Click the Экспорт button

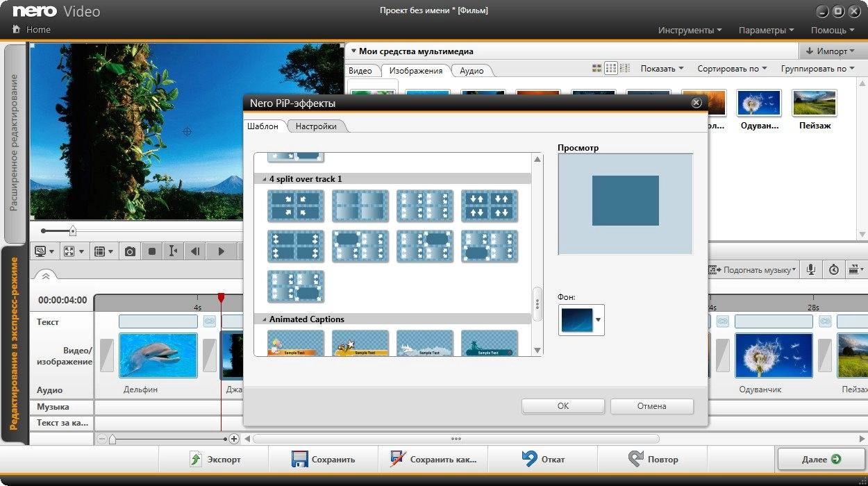215,459
